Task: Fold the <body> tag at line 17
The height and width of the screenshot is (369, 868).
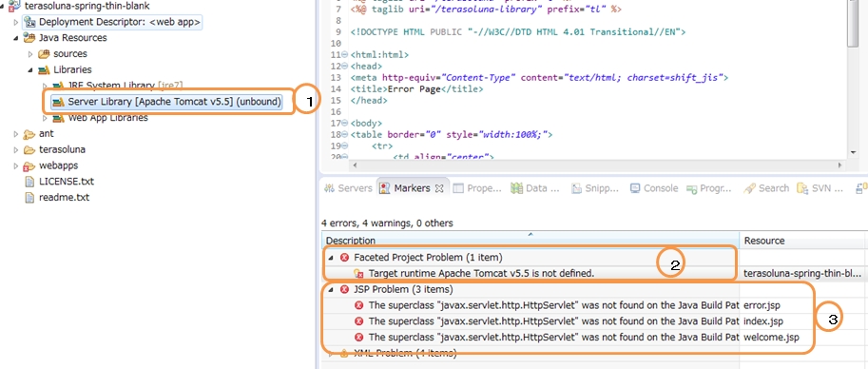Action: coord(345,123)
